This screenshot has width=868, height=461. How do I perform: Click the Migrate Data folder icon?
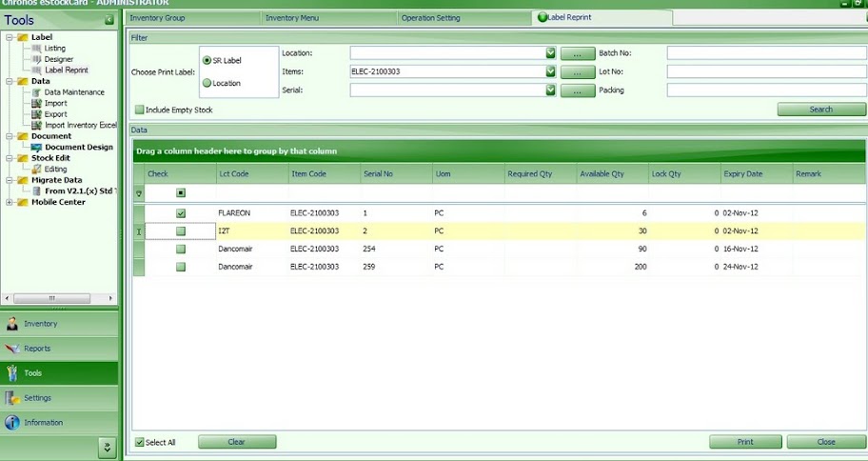click(23, 180)
